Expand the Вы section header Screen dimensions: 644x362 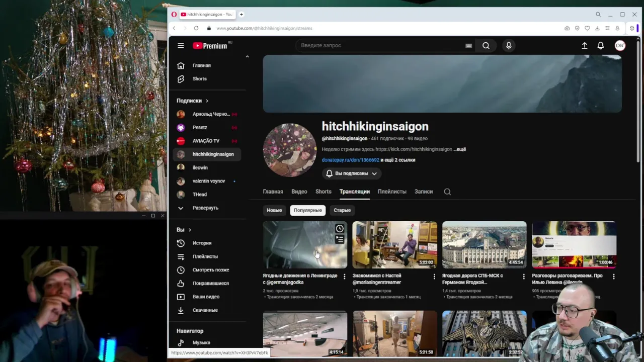coord(184,230)
